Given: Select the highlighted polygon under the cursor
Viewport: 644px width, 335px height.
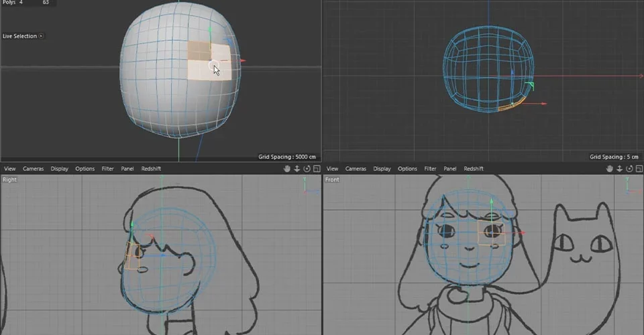Looking at the screenshot, I should pyautogui.click(x=209, y=70).
